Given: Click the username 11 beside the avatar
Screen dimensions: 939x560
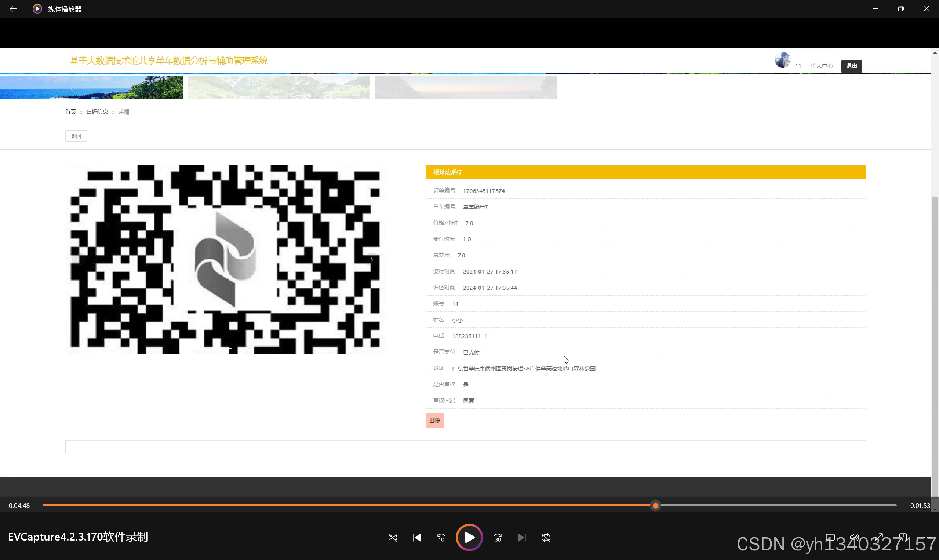Looking at the screenshot, I should [798, 66].
